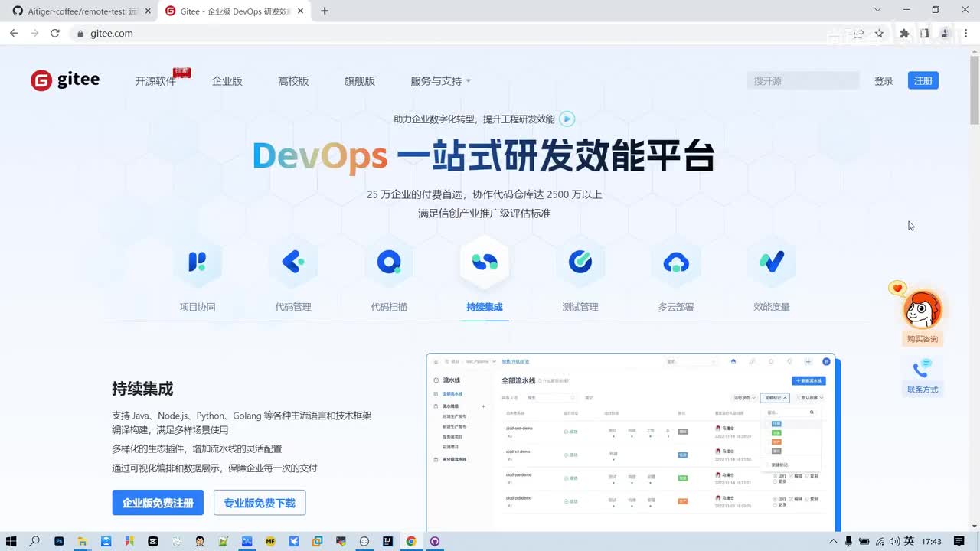Focus the 搜开源 search box
980x551 pixels.
[x=803, y=80]
